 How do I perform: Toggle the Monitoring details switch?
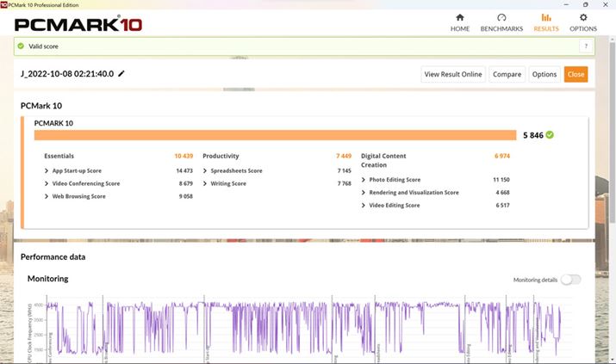570,280
